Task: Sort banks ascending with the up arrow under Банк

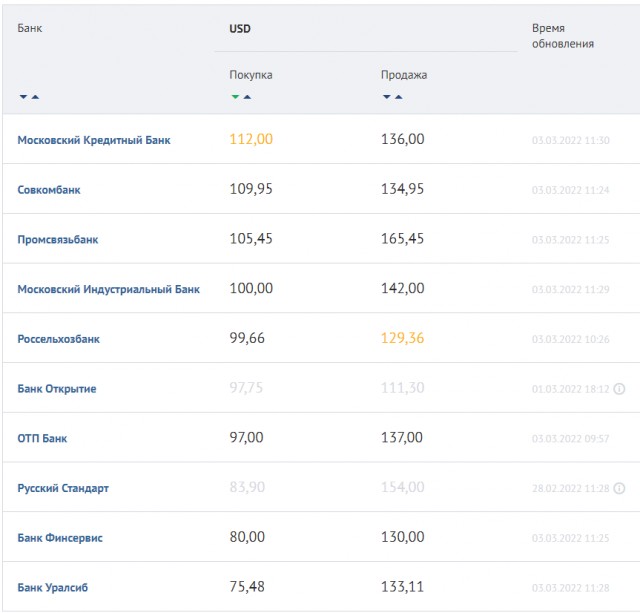Action: 36,97
